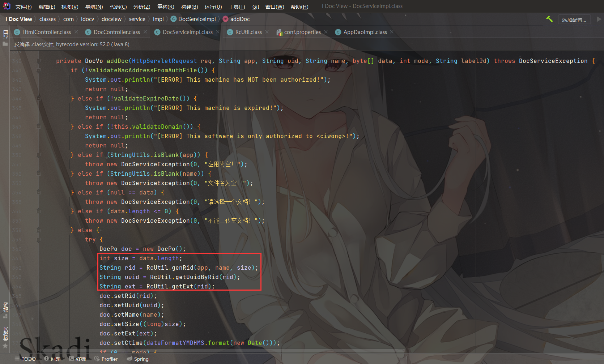This screenshot has width=604, height=364.
Task: Click the line 'int size = data.length;'
Action: 141,258
